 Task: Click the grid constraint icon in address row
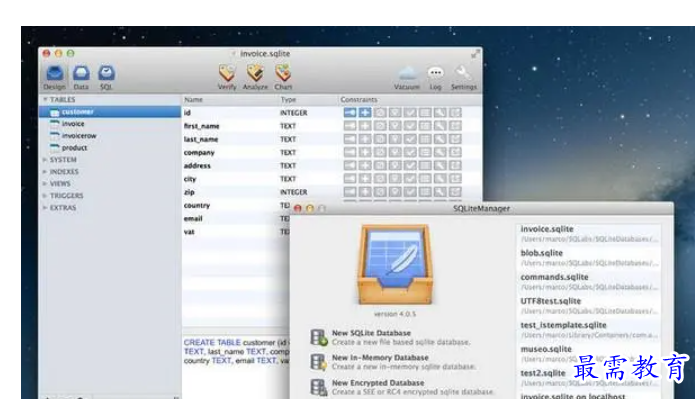(425, 165)
